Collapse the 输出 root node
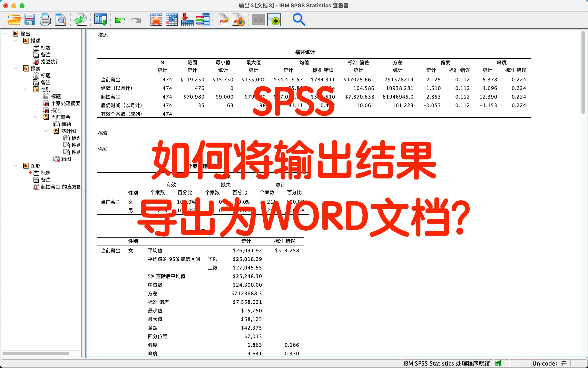The image size is (588, 368). point(5,34)
